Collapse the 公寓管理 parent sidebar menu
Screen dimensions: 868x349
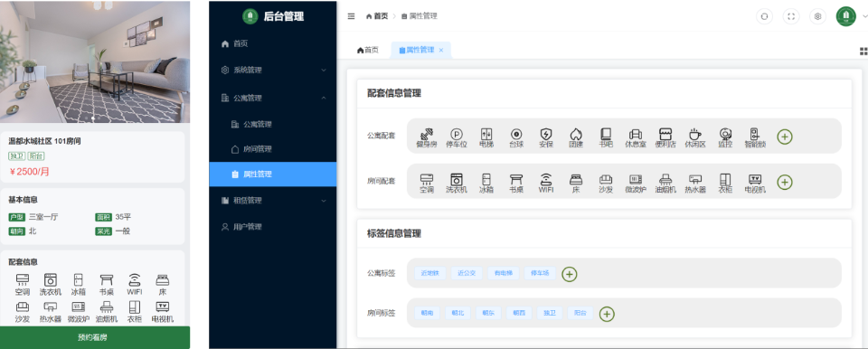pyautogui.click(x=273, y=98)
